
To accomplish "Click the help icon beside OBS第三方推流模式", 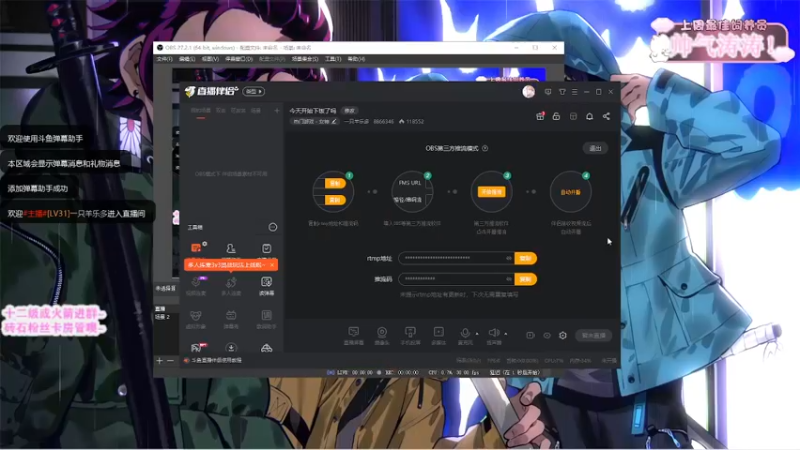I will [485, 148].
